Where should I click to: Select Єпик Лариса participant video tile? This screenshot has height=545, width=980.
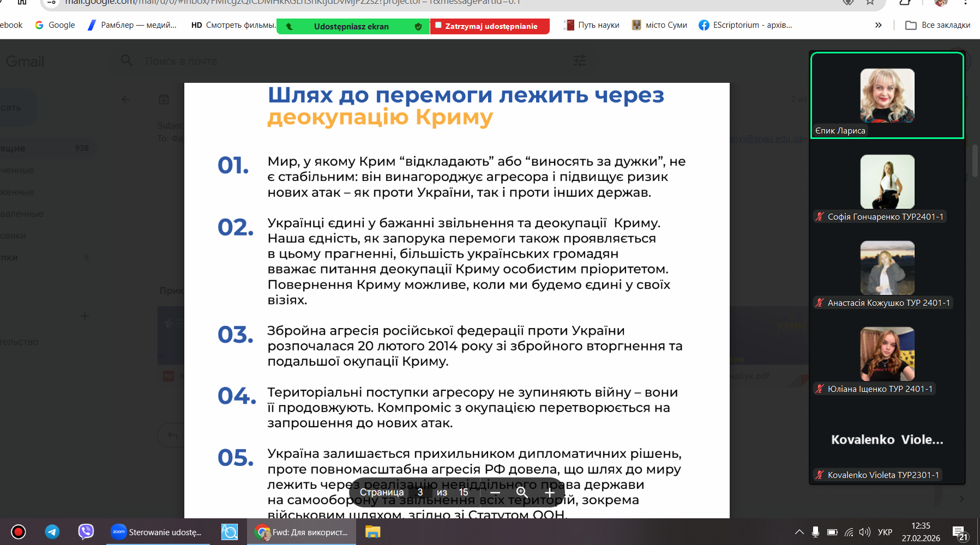[887, 95]
